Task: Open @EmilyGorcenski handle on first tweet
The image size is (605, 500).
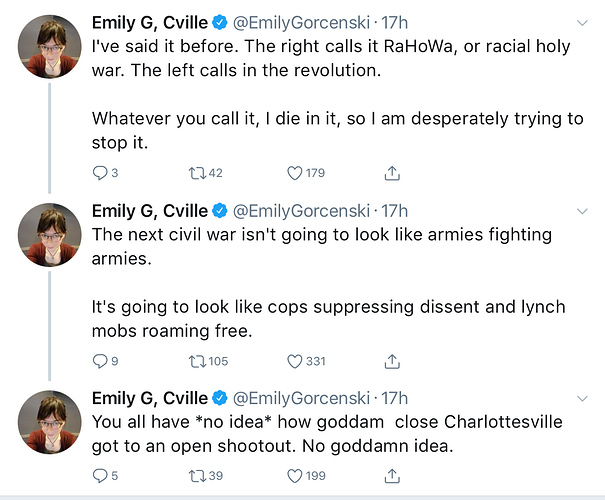Action: pos(301,23)
